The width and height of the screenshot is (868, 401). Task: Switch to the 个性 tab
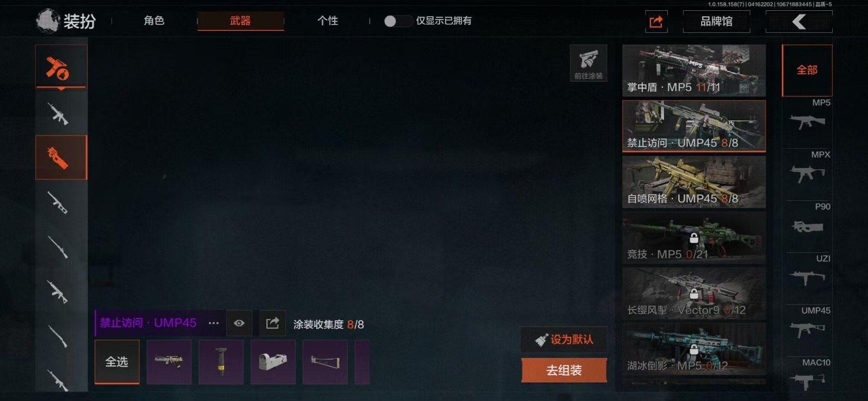coord(328,21)
